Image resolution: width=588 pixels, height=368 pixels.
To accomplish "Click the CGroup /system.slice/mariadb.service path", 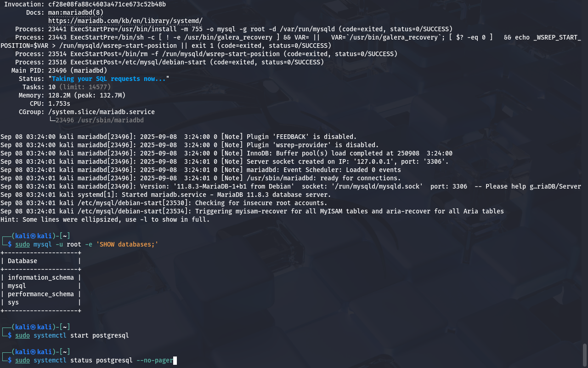I will coord(102,112).
